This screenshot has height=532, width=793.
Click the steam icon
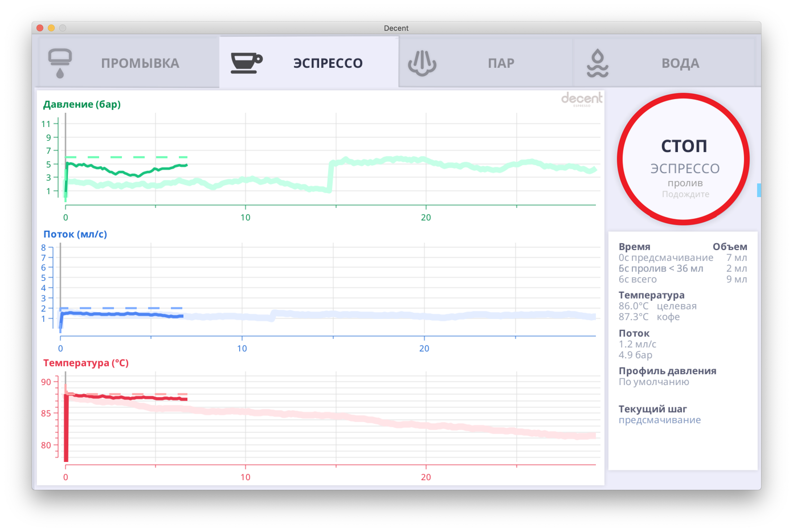pos(422,63)
